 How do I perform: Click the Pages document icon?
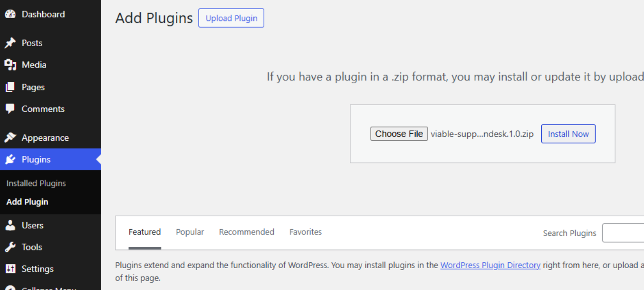click(10, 87)
